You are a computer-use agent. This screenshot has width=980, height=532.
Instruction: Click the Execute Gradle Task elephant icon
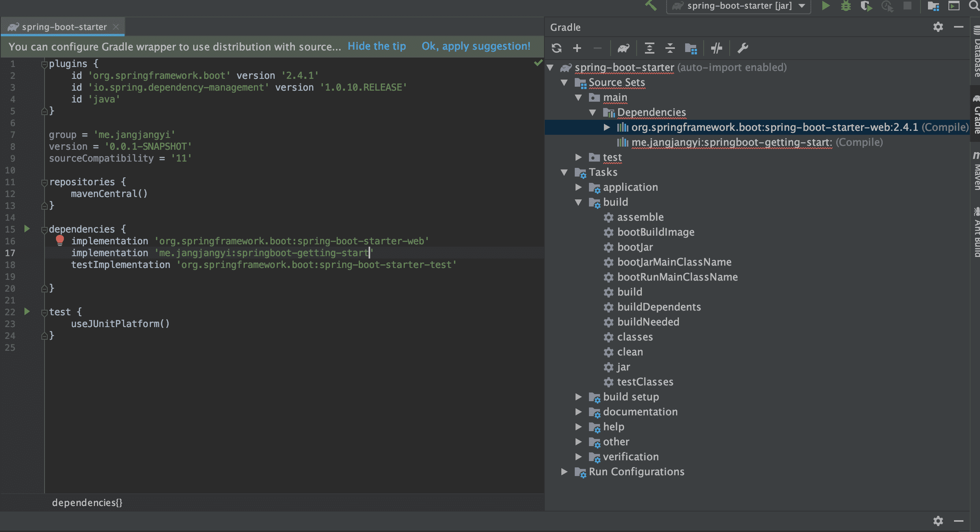623,48
